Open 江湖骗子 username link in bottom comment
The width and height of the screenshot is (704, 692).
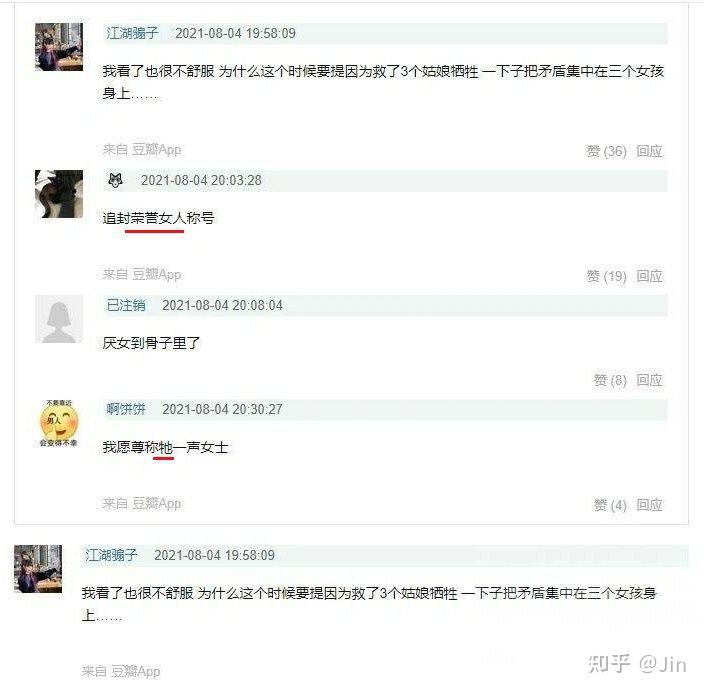click(111, 555)
